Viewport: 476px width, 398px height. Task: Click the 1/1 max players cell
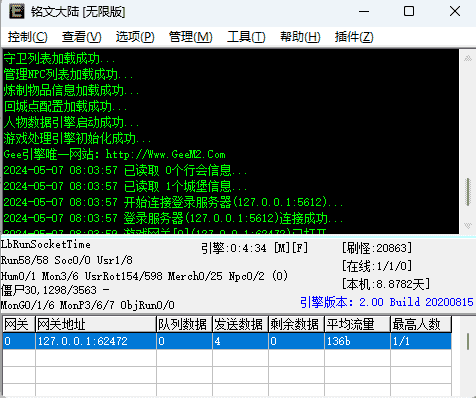[x=421, y=341]
